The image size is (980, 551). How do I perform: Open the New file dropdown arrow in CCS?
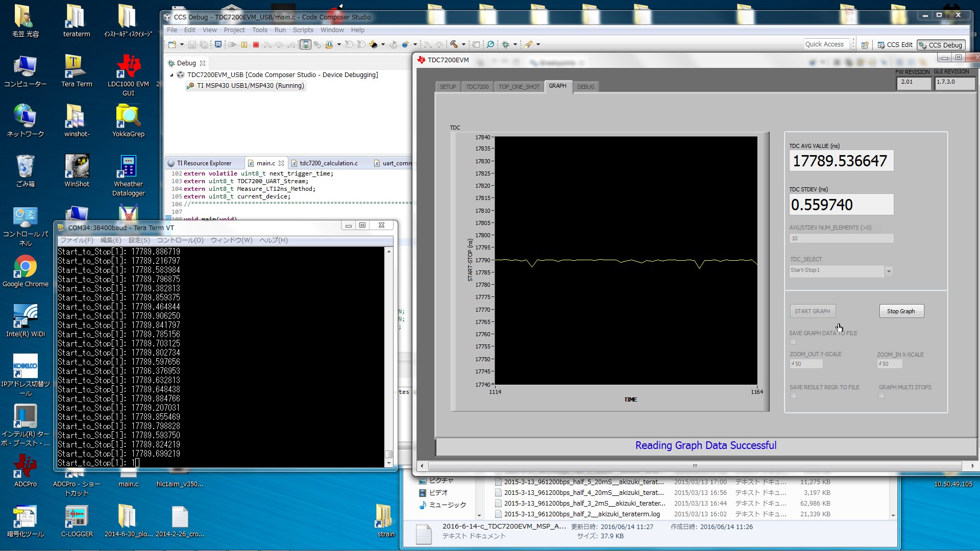click(182, 44)
